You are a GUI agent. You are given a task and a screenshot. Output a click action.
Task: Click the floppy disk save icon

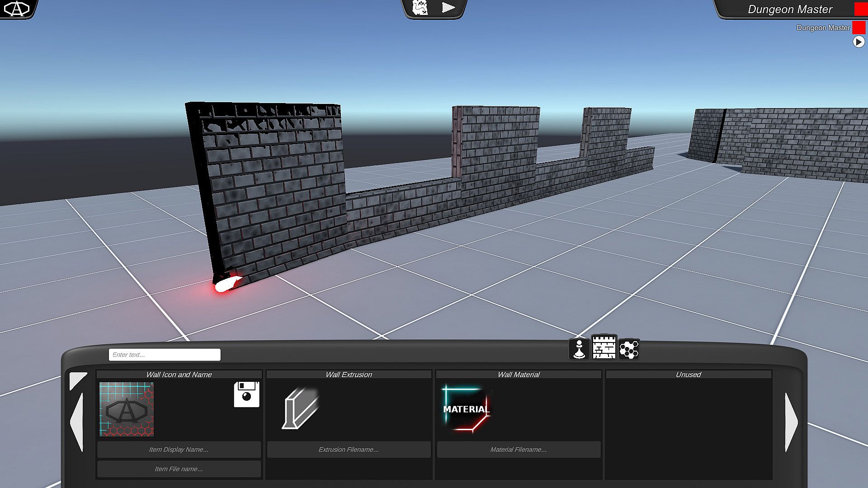click(246, 394)
